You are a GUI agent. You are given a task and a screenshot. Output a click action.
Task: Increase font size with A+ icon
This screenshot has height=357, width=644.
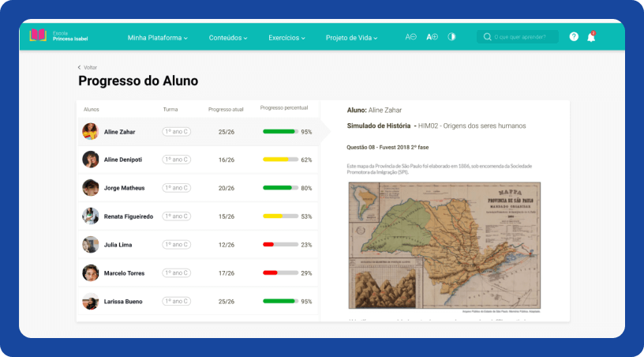coord(432,37)
